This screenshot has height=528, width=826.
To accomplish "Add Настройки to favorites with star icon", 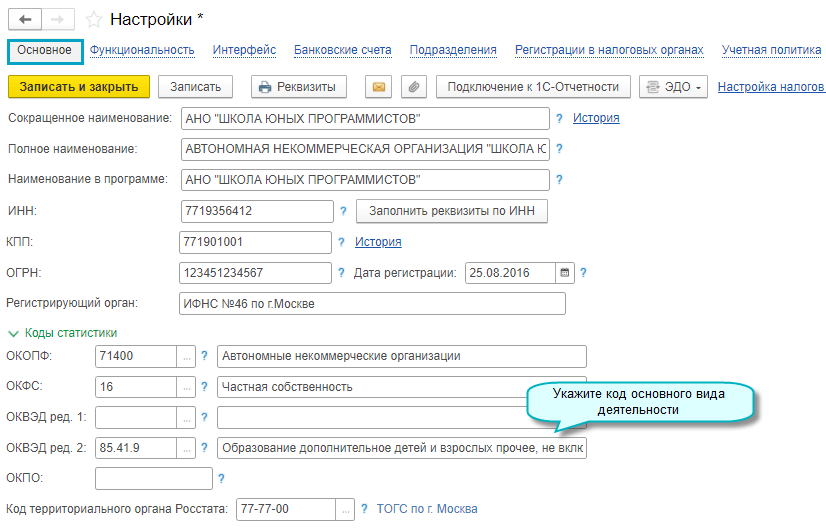I will [x=94, y=20].
